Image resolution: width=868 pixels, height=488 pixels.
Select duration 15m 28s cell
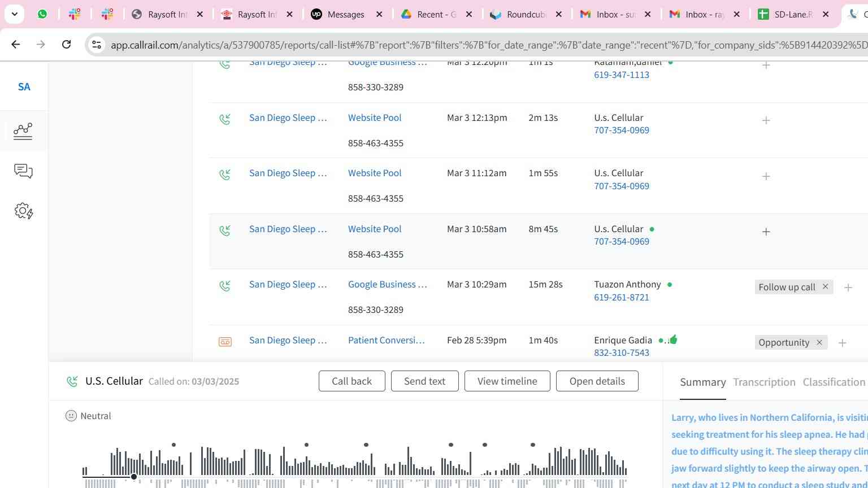545,285
